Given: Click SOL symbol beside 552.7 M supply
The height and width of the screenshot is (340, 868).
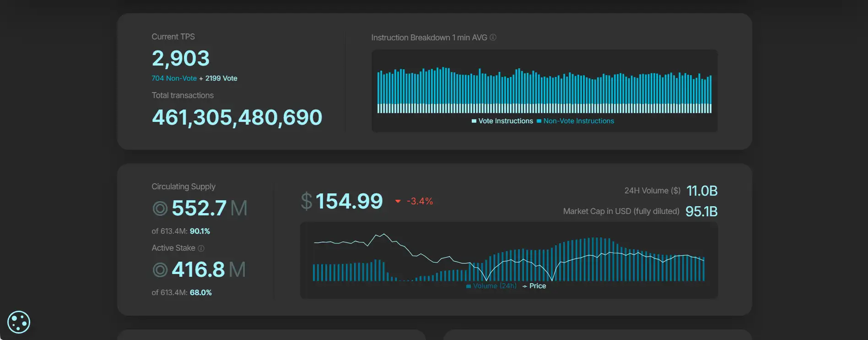Looking at the screenshot, I should coord(160,208).
